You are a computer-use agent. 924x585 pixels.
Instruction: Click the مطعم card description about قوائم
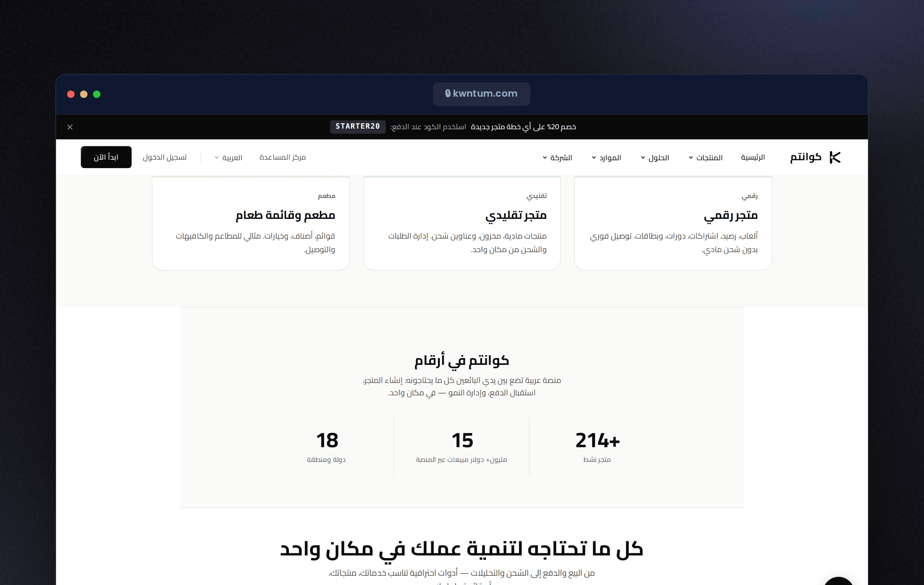click(256, 242)
